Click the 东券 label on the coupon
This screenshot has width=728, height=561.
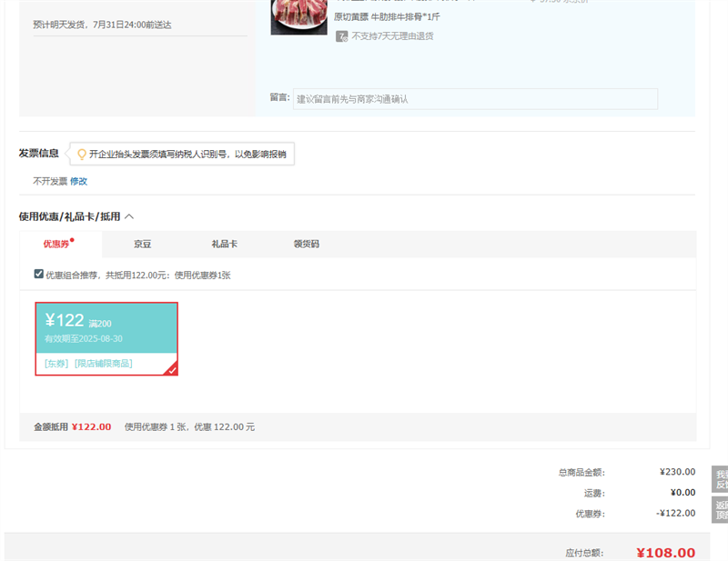point(56,363)
